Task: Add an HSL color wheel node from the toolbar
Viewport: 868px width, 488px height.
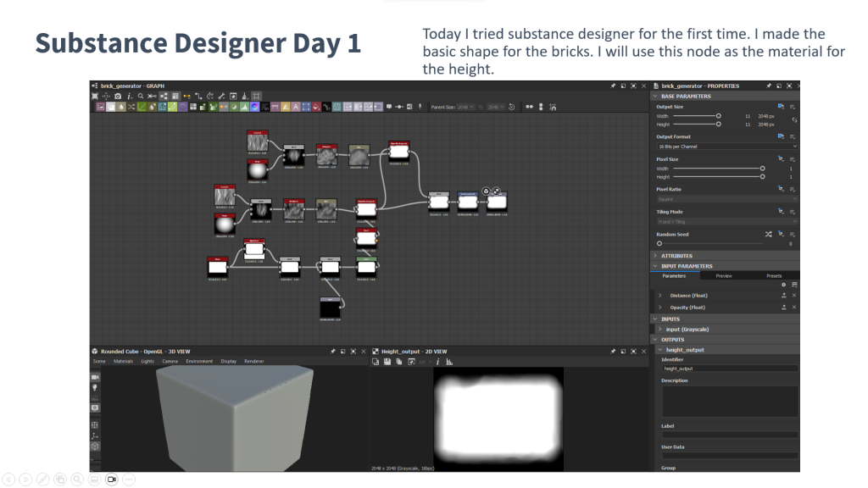Action: coord(254,107)
